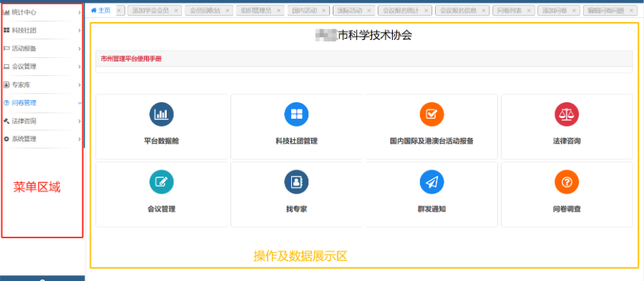Screen dimensions: 644x281
Task: Close the 添加学会会员 tab
Action: coord(176,11)
